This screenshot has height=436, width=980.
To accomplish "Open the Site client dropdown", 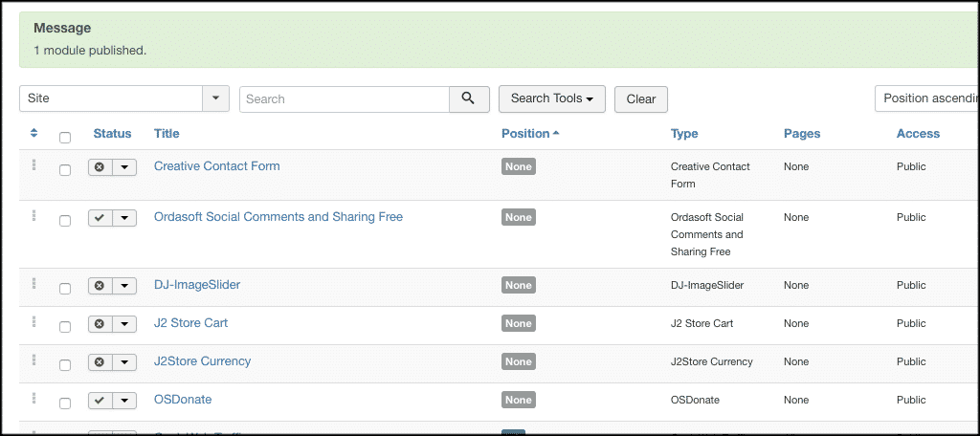I will pos(124,98).
